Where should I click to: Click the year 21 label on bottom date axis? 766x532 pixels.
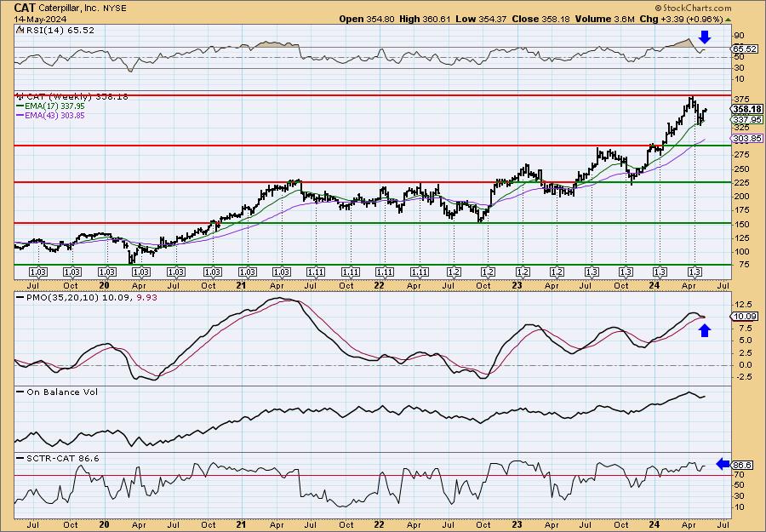(241, 524)
